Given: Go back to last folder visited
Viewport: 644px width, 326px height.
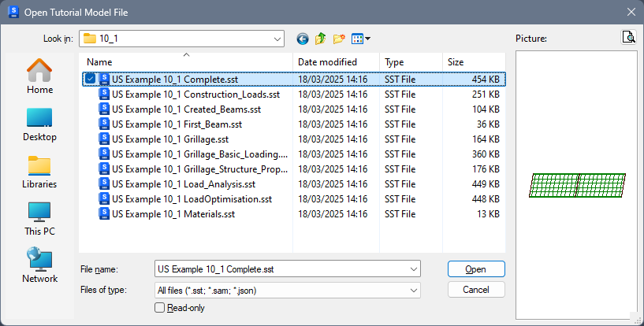Looking at the screenshot, I should (303, 39).
